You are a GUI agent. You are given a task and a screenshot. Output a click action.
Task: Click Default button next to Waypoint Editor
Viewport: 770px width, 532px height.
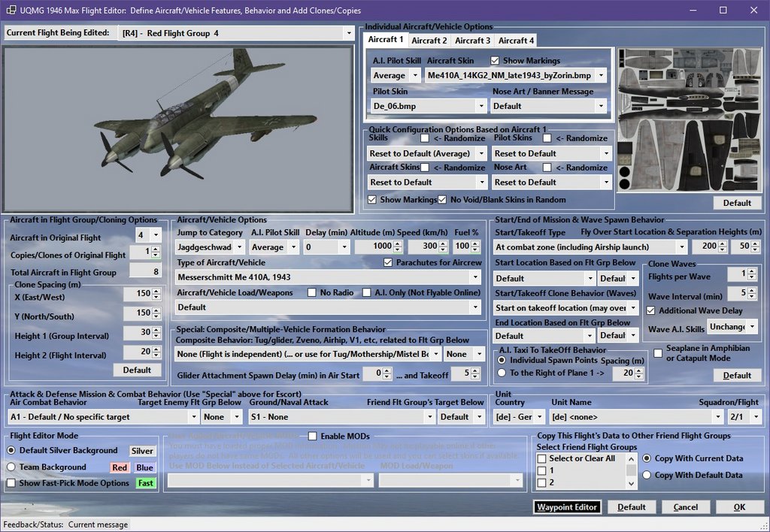coord(632,507)
